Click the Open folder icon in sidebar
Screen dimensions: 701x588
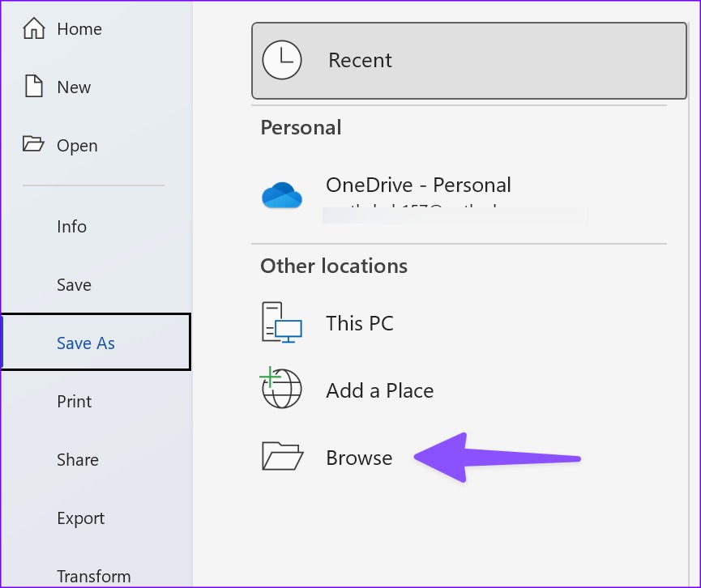click(33, 144)
